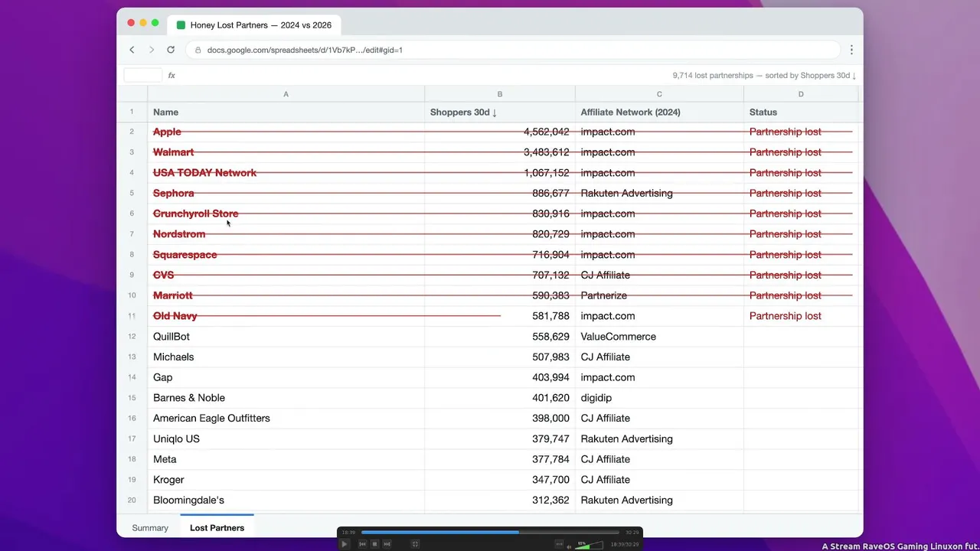This screenshot has width=980, height=551.
Task: Select the Apple name cell
Action: (x=286, y=132)
